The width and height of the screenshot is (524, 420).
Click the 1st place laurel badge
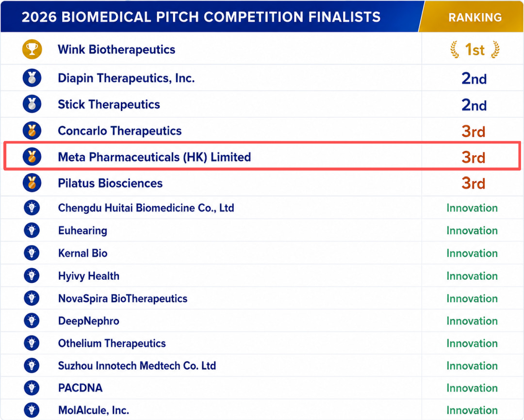(475, 50)
